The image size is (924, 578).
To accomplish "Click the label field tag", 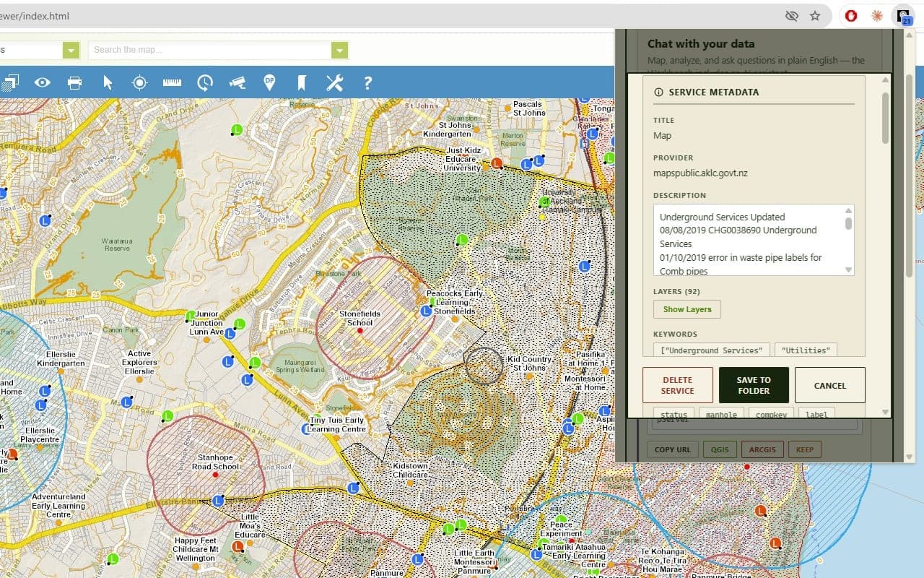I will (x=816, y=415).
